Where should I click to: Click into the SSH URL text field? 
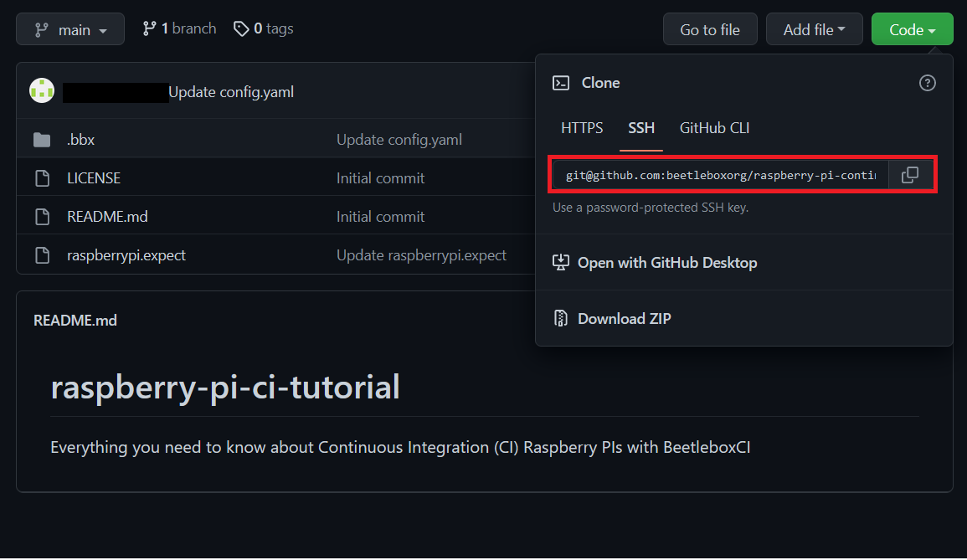point(720,175)
